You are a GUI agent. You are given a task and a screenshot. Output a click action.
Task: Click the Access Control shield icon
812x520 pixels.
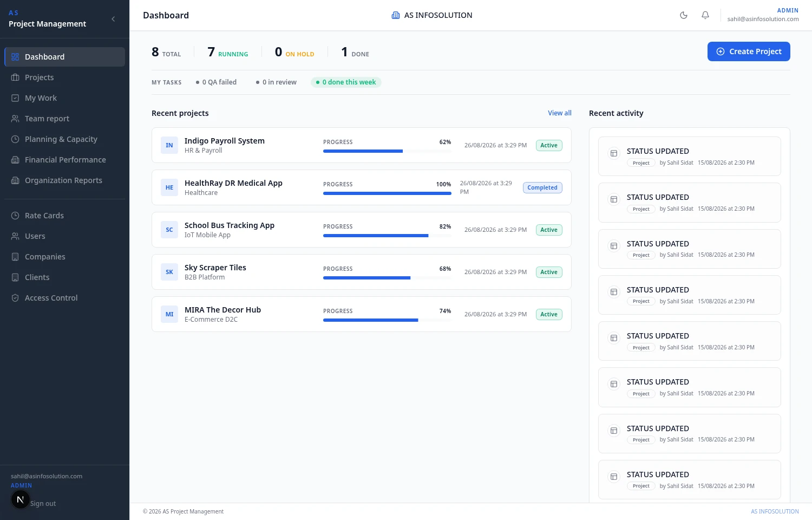click(15, 298)
